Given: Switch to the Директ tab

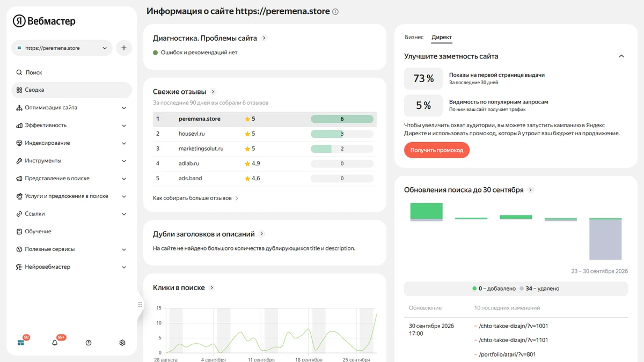Looking at the screenshot, I should (442, 38).
